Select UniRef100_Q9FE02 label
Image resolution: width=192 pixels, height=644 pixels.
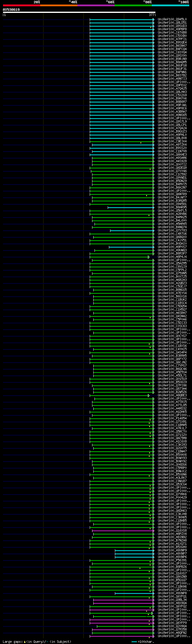click(172, 85)
